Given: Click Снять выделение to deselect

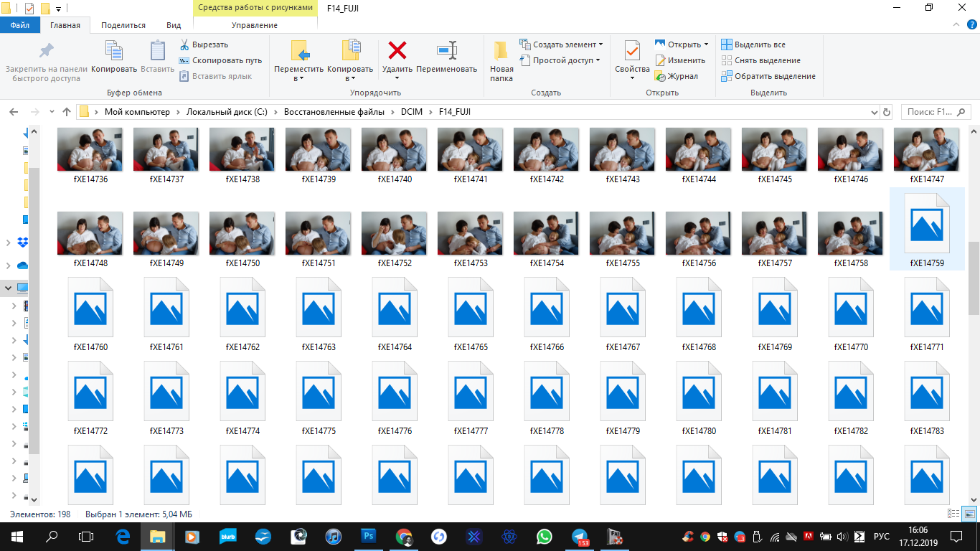Looking at the screenshot, I should tap(760, 60).
